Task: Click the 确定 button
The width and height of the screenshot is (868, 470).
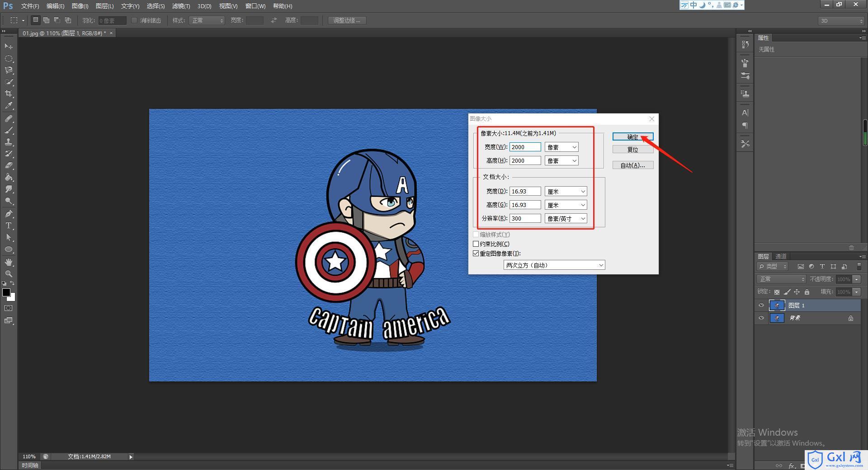Action: [633, 137]
